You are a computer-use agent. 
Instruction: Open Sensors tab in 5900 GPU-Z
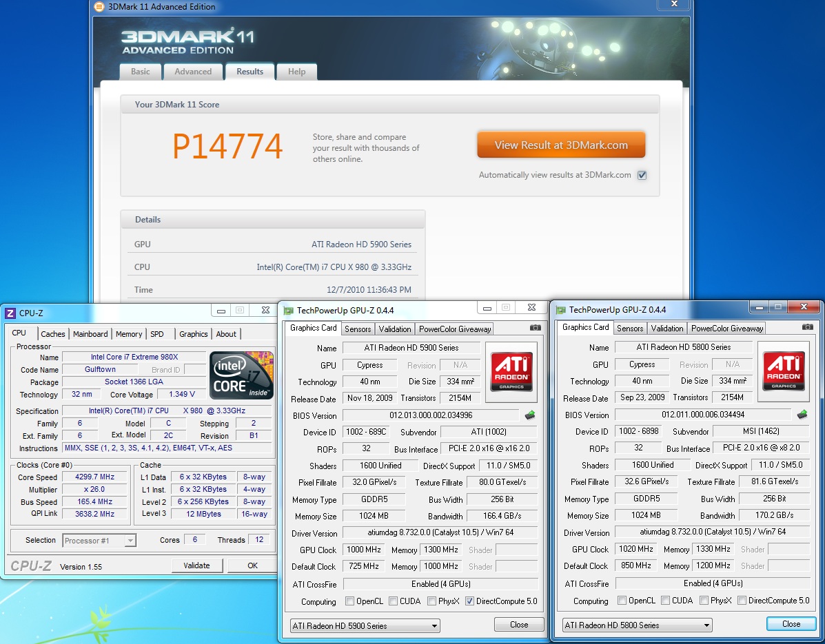pos(358,329)
